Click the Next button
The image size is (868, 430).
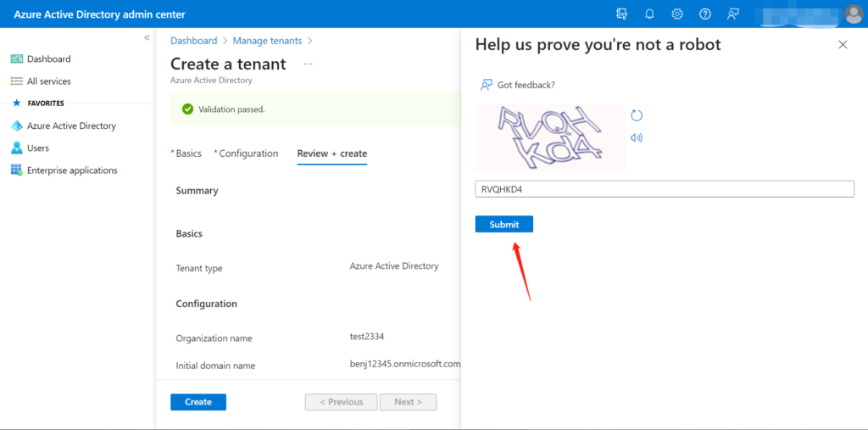click(408, 402)
